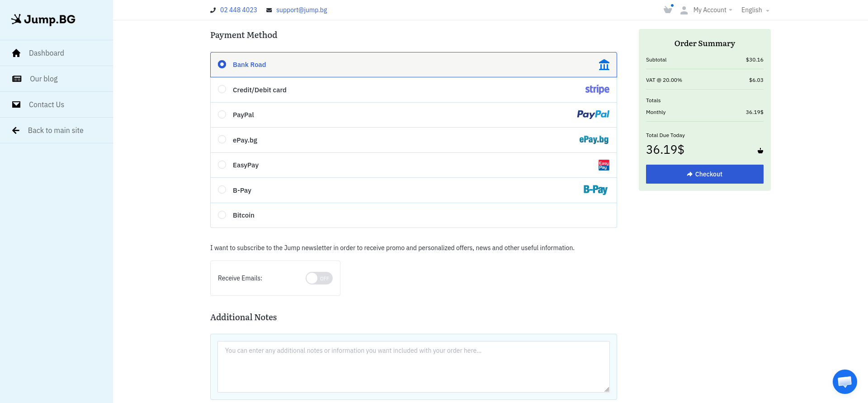Toggle Receive Emails switch on

pyautogui.click(x=319, y=278)
